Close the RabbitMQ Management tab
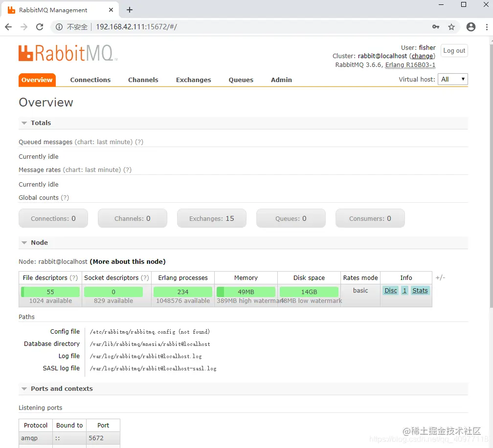493x448 pixels. (x=111, y=10)
